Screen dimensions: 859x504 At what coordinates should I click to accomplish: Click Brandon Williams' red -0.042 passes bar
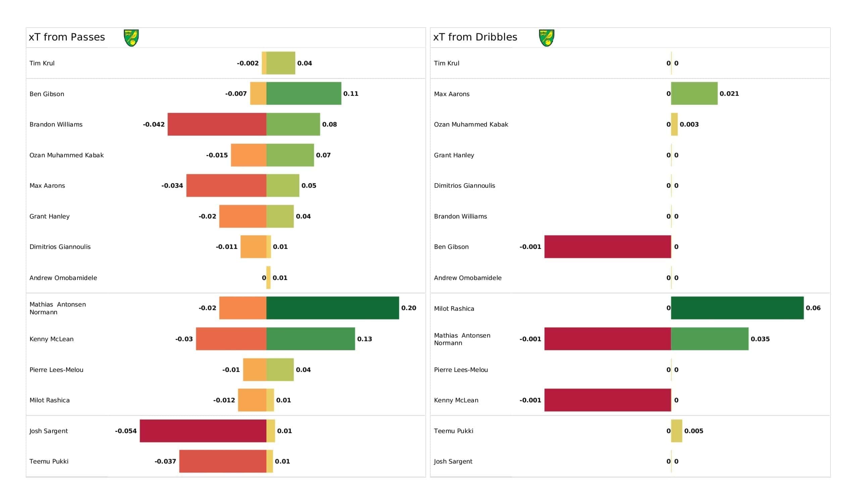point(217,124)
